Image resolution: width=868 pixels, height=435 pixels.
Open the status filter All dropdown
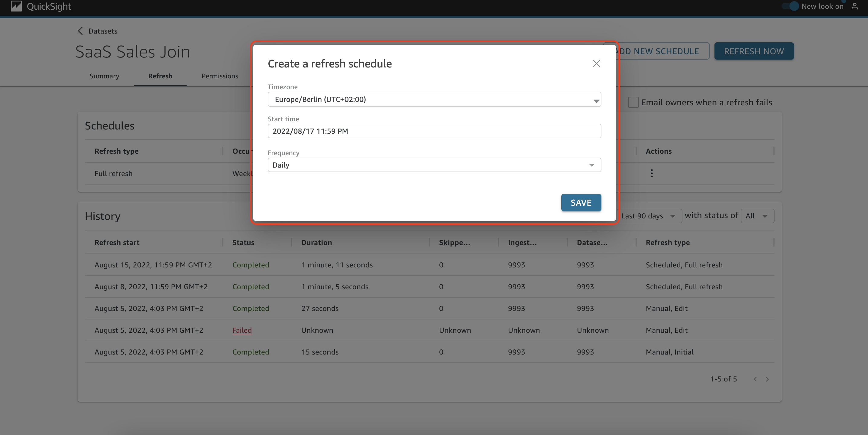coord(757,216)
